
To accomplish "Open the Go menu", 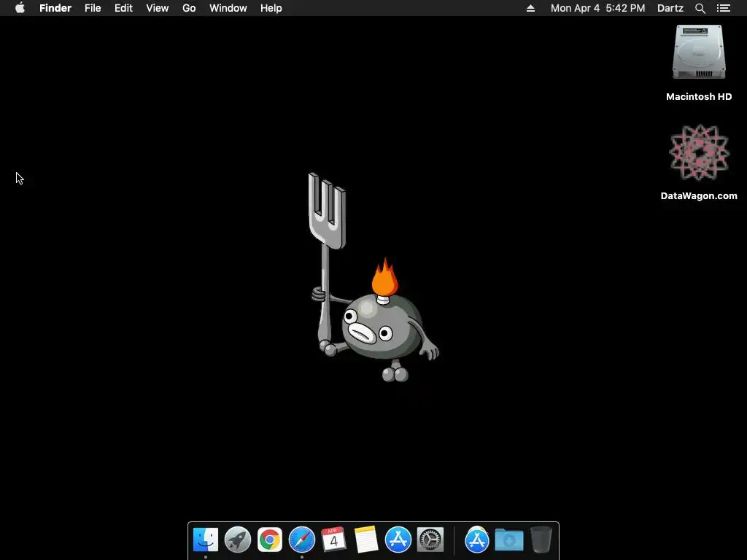I will pos(189,8).
